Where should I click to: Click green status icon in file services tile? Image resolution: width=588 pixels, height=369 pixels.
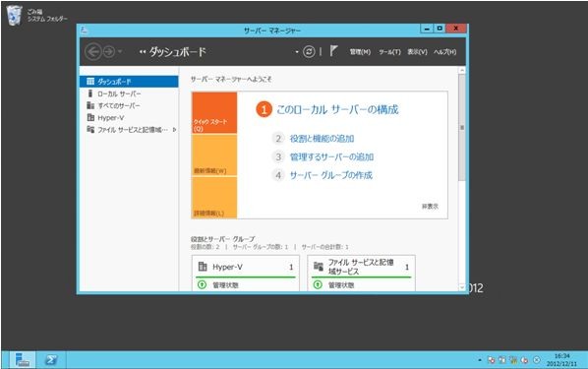click(318, 285)
